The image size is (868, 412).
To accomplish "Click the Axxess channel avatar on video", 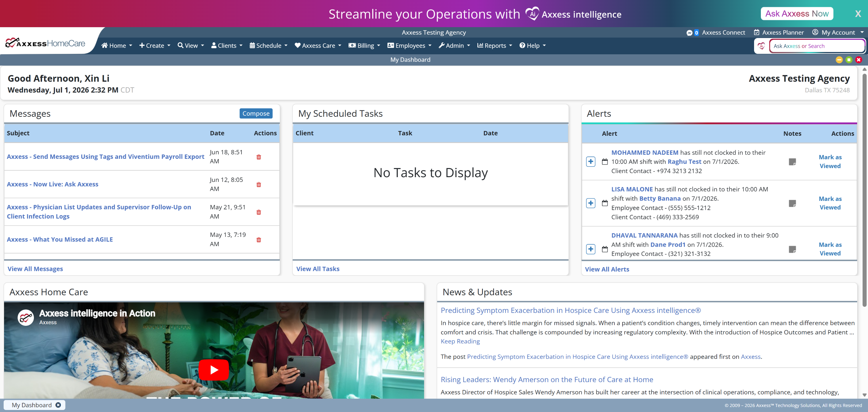I will pos(26,317).
